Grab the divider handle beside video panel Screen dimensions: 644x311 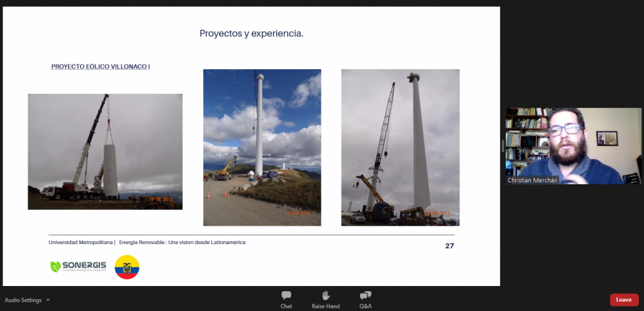503,146
